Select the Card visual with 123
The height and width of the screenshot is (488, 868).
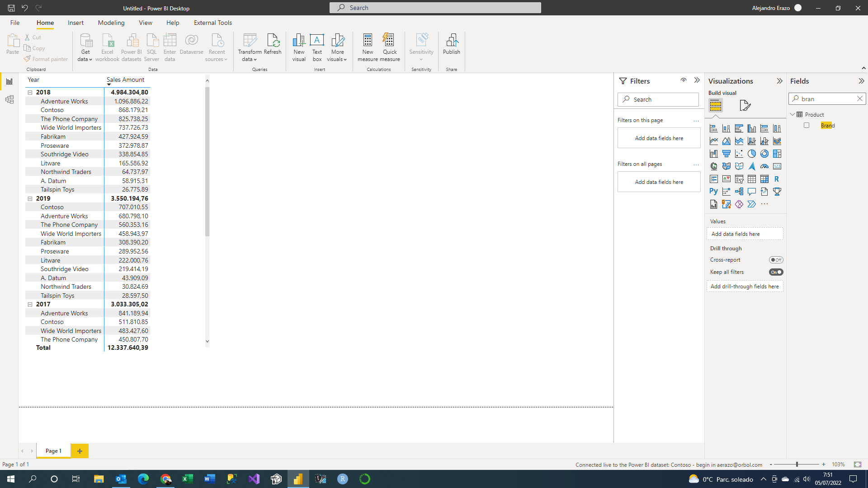(777, 166)
